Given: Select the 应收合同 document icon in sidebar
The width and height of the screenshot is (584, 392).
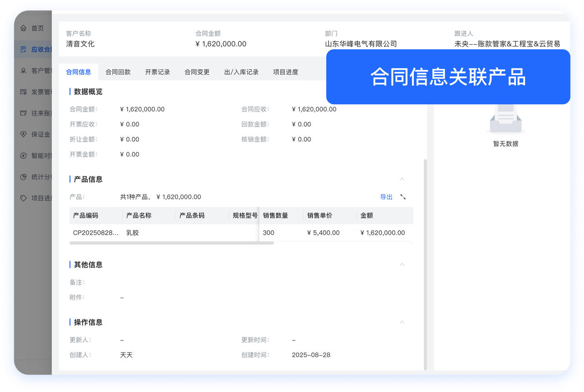Looking at the screenshot, I should 24,49.
